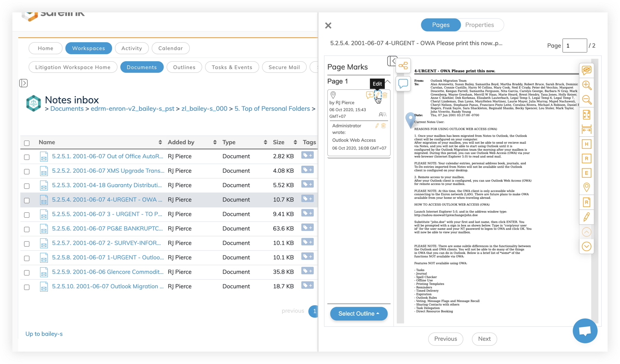Open the Secure Mail tab

pos(284,67)
